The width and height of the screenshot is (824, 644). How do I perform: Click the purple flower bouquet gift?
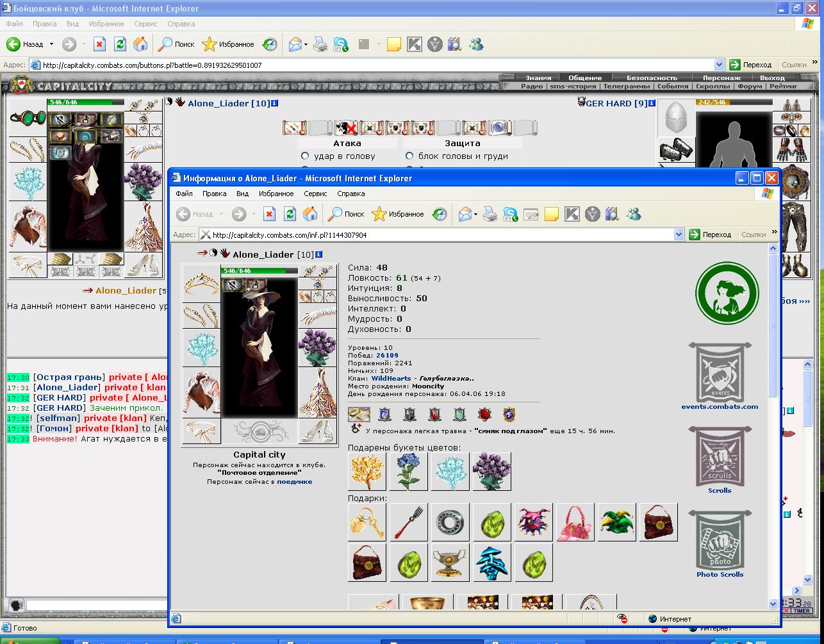[x=491, y=471]
